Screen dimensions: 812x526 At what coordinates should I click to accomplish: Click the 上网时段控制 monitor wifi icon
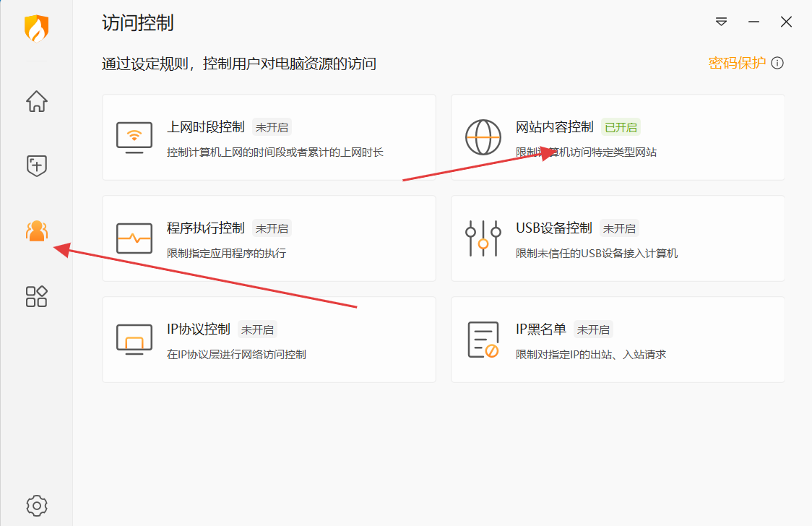[x=134, y=137]
